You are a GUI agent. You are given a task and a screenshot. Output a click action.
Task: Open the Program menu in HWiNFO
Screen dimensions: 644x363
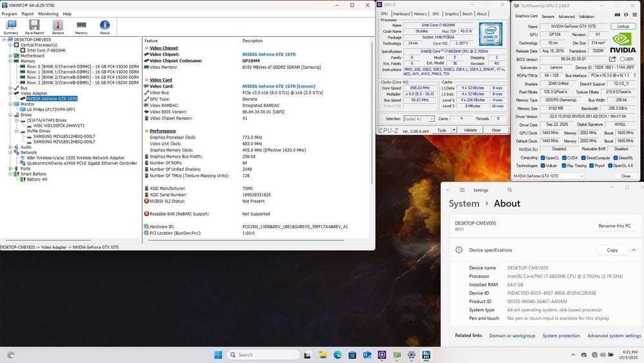click(10, 14)
